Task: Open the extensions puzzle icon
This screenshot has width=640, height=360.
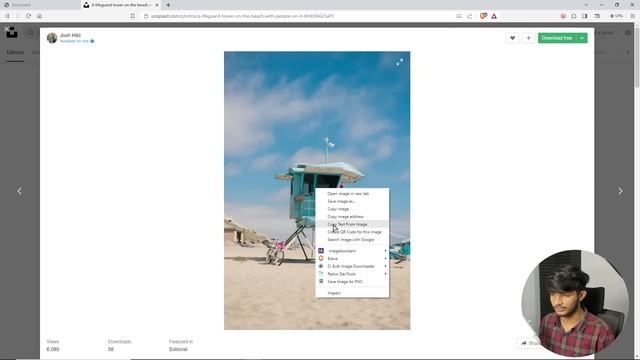Action: (574, 16)
